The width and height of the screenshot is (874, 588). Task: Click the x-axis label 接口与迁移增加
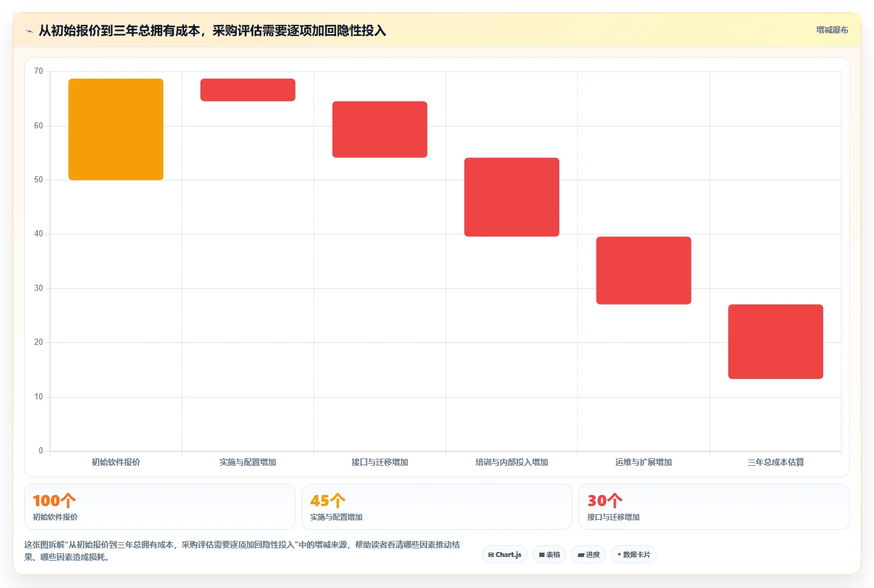point(380,462)
